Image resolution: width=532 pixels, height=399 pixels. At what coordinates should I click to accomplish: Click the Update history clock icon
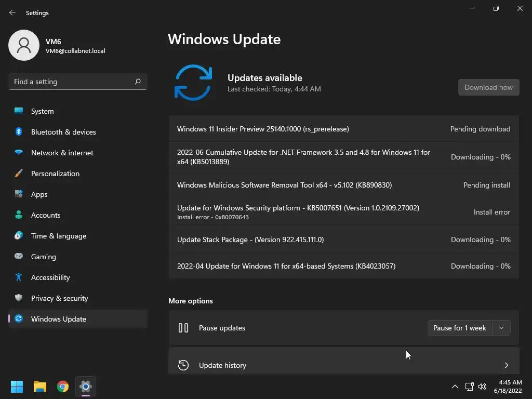click(183, 365)
